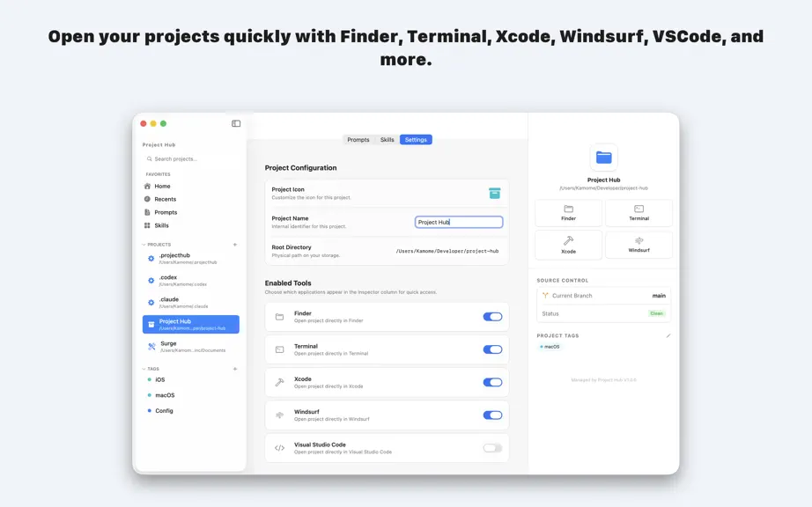The height and width of the screenshot is (507, 812).
Task: Add a new tag with plus icon
Action: (234, 369)
